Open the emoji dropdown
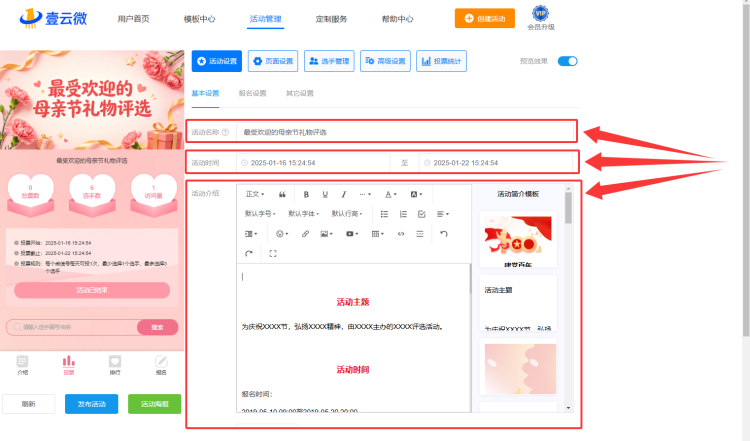 coord(282,234)
